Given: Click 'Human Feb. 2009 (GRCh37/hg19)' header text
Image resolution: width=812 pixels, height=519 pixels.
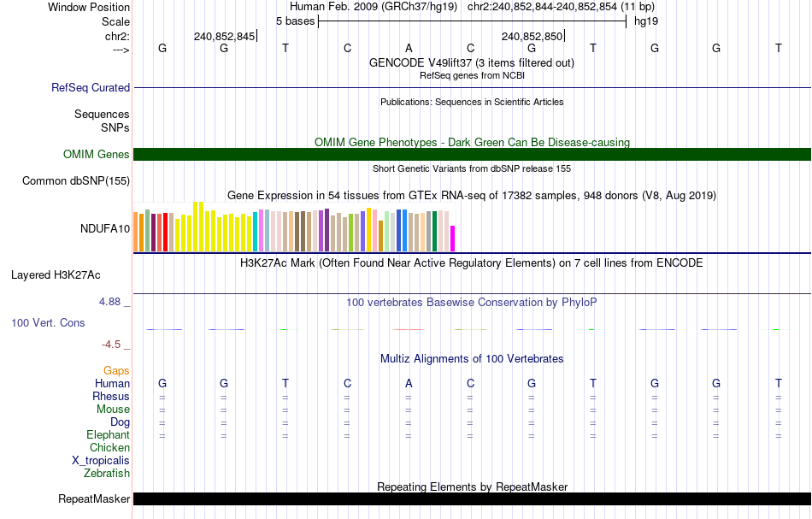Looking at the screenshot, I should point(374,7).
